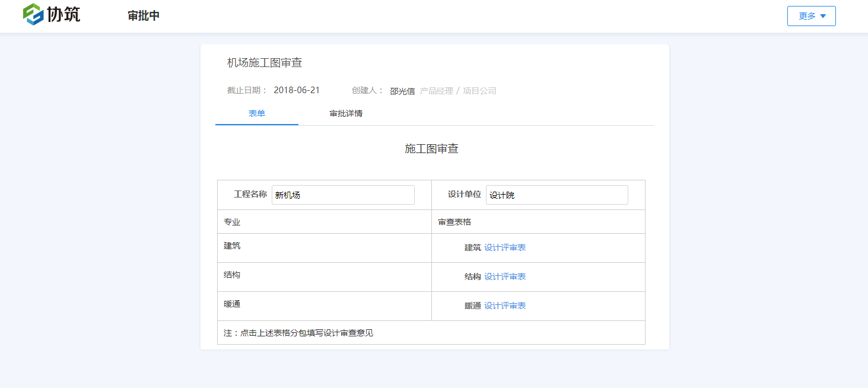Click the deadline date 2018-06-21
Image resolution: width=868 pixels, height=388 pixels.
[x=297, y=90]
